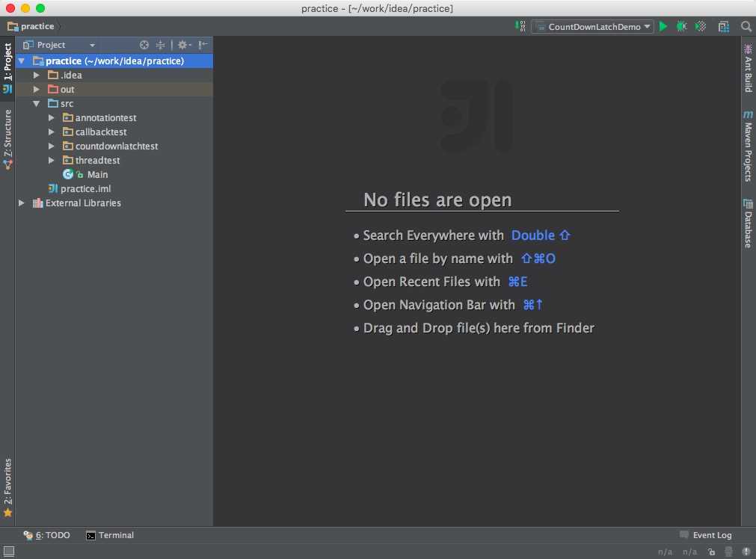
Task: Click the Make Project build icon
Action: [520, 26]
